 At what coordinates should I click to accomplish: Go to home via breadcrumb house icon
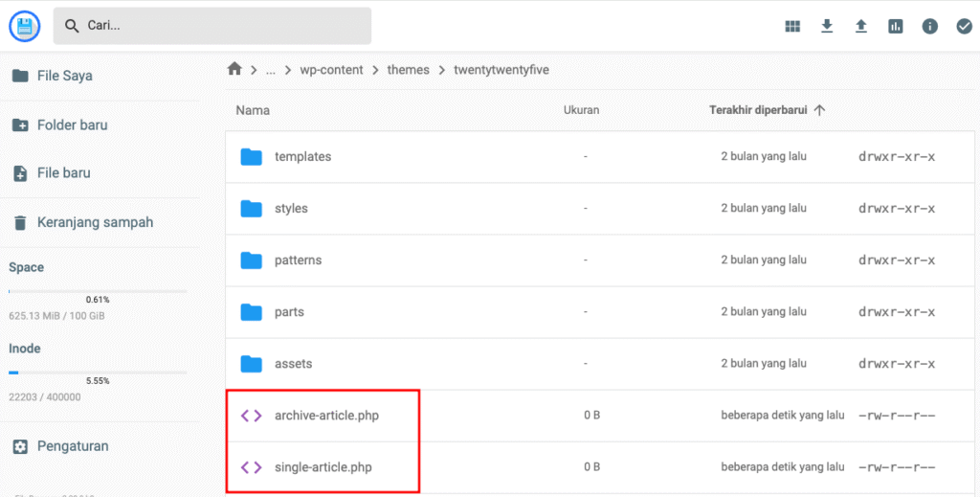point(234,69)
